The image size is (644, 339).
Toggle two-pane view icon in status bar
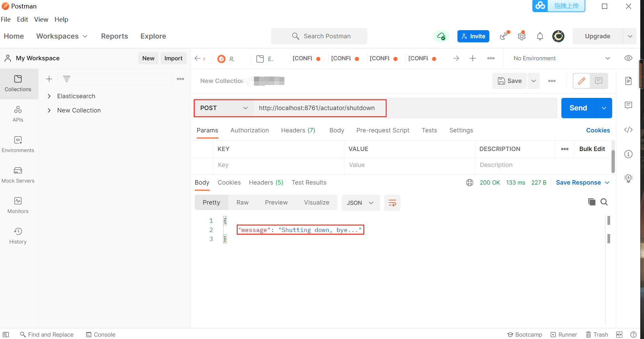[x=619, y=335]
